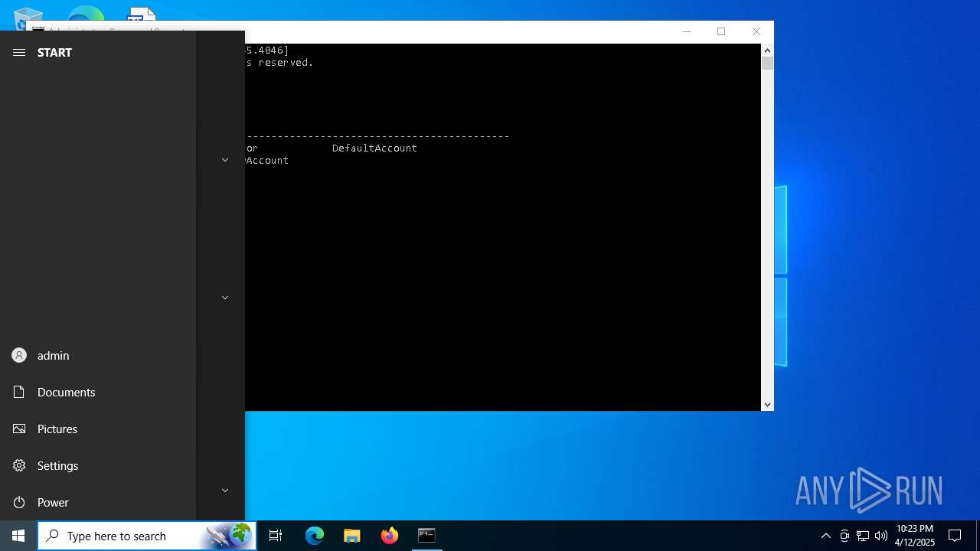Screen dimensions: 980x551
Task: Launch Firefox from the taskbar
Action: tap(390, 536)
